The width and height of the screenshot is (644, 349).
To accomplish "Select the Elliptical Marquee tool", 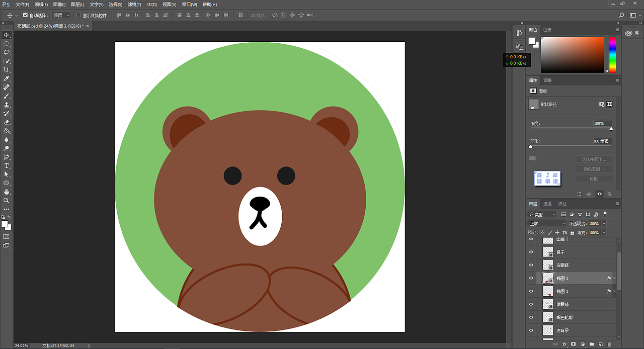I will (7, 44).
